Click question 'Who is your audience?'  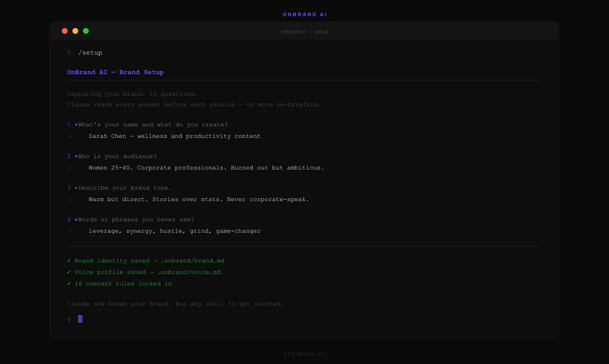click(x=118, y=156)
